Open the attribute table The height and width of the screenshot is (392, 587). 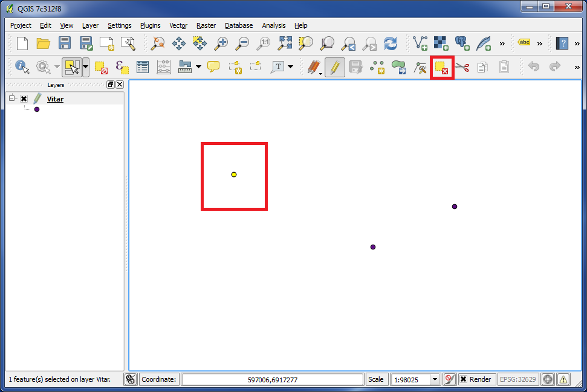[x=143, y=67]
